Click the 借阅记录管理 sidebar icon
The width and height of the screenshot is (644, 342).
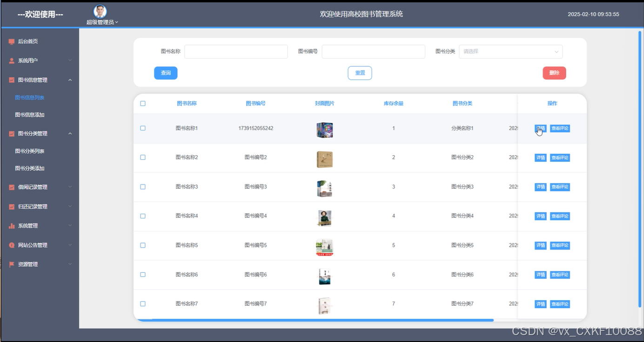tap(12, 187)
